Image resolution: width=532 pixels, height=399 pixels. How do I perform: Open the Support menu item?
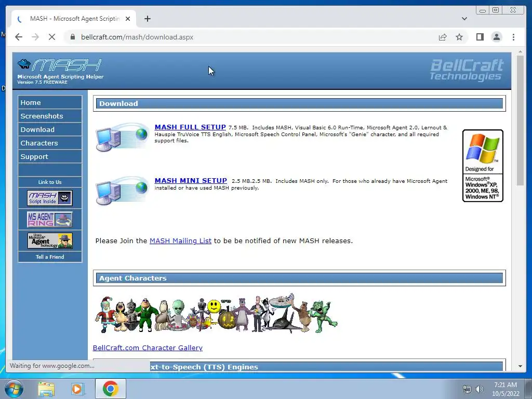click(x=50, y=157)
